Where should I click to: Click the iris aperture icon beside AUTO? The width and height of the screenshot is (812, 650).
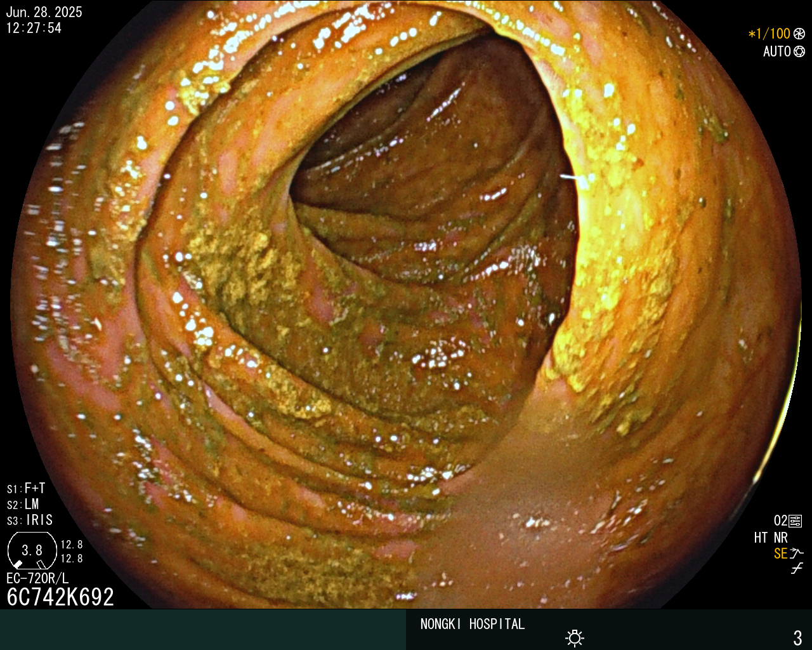[x=799, y=51]
